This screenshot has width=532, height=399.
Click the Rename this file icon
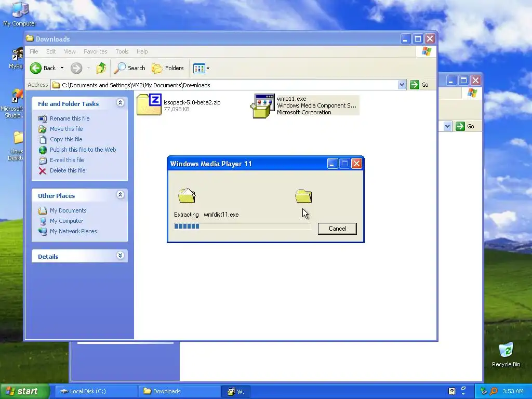tap(43, 118)
